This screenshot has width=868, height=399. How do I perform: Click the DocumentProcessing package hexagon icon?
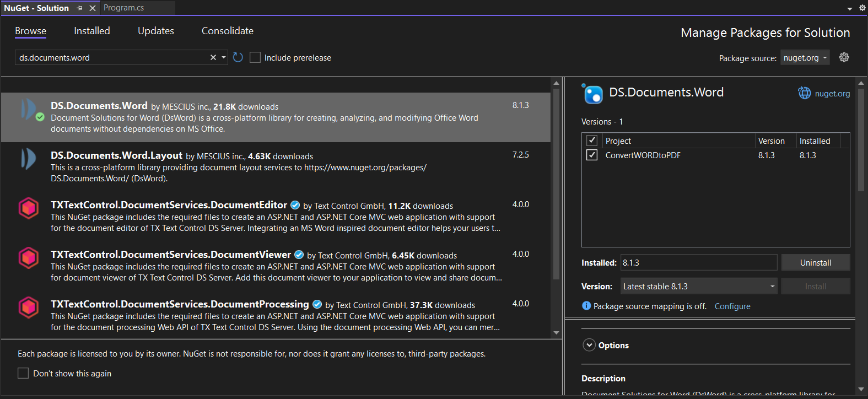pyautogui.click(x=29, y=308)
